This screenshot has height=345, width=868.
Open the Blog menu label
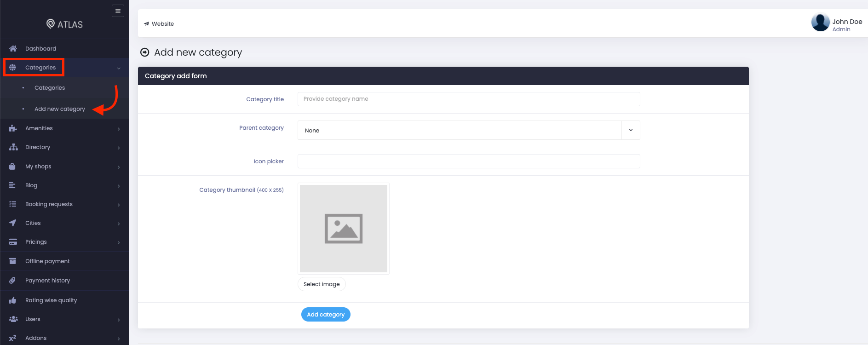tap(31, 185)
